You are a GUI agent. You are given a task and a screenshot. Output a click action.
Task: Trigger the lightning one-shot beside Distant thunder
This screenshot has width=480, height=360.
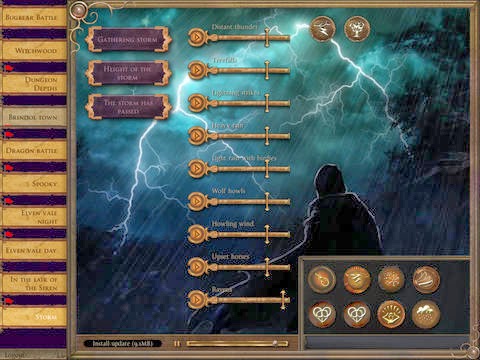323,29
